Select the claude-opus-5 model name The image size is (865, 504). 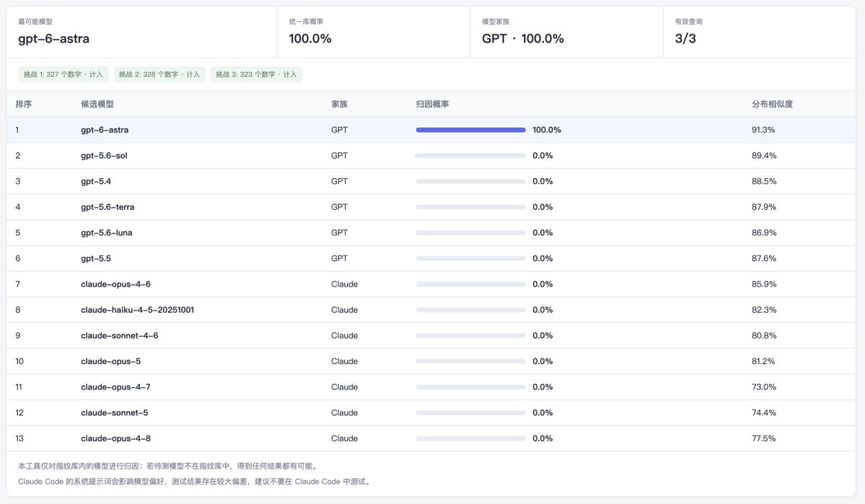click(x=111, y=361)
